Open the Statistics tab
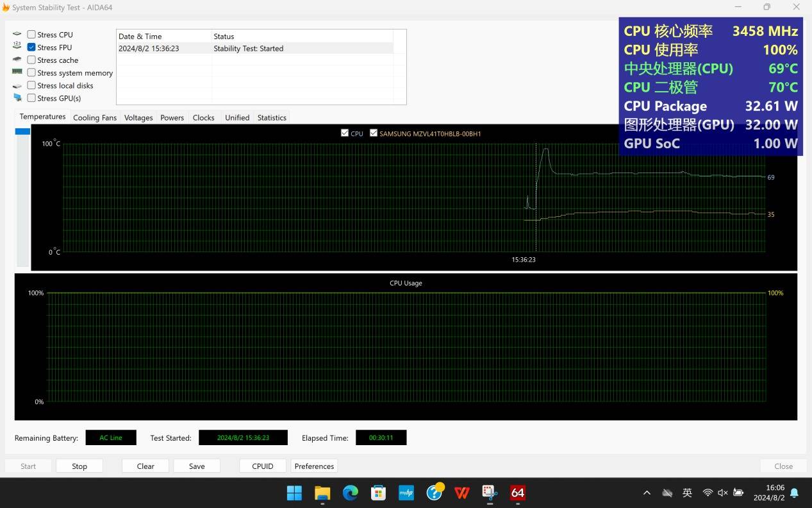Screen dimensions: 812x508 (272, 117)
